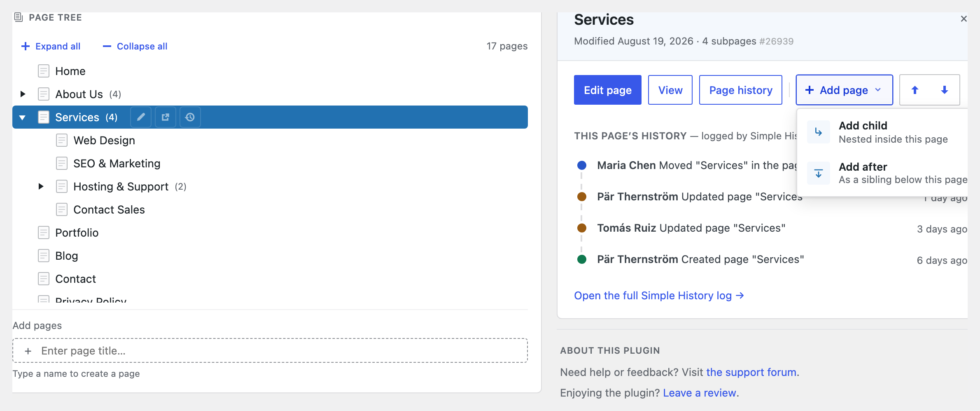
Task: Expand the Hosting & Support node
Action: click(x=41, y=186)
